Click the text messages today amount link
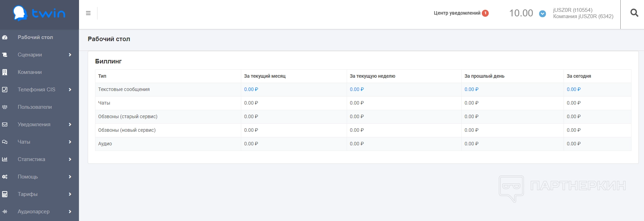Viewport: 644px width, 221px height. point(574,90)
